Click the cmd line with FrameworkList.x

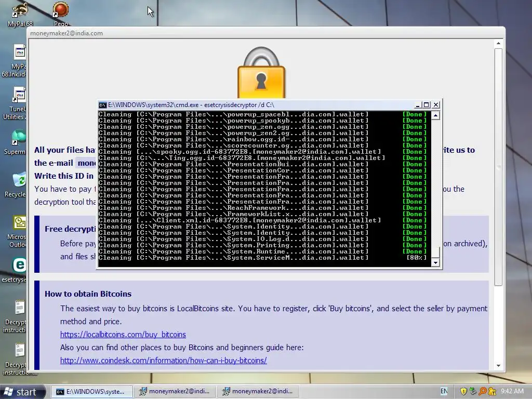pos(233,214)
